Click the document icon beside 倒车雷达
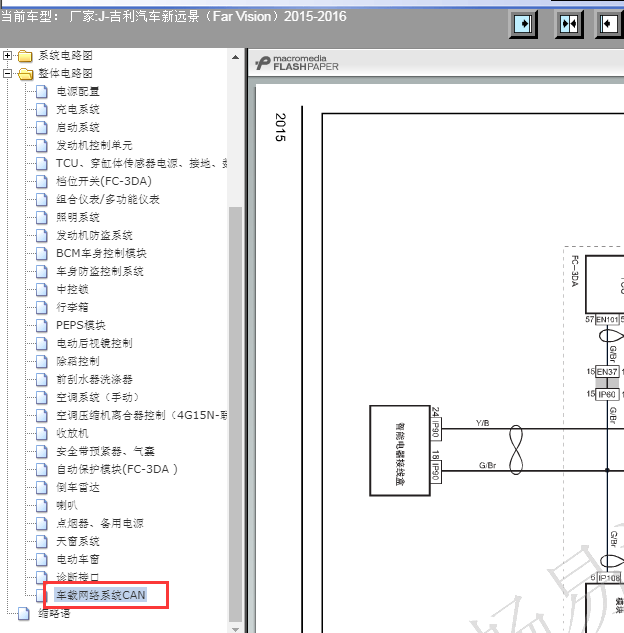Image resolution: width=624 pixels, height=633 pixels. coord(42,487)
